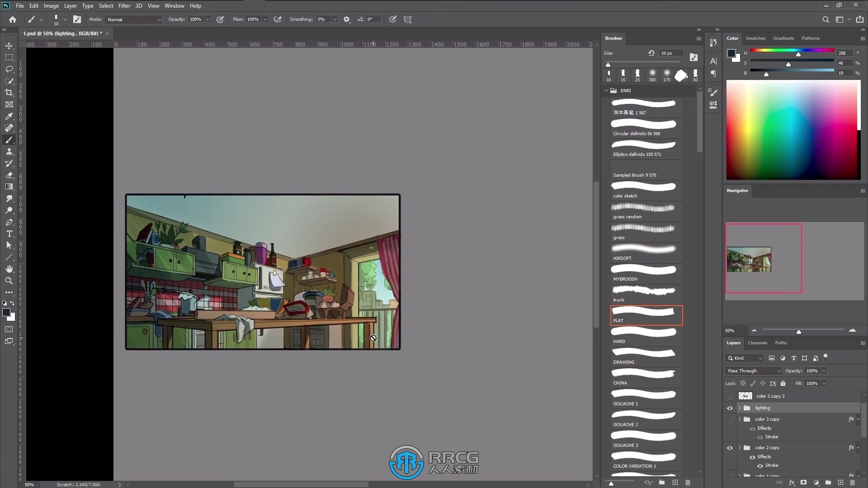Image resolution: width=868 pixels, height=488 pixels.
Task: Switch to the Paths tab
Action: [x=781, y=343]
